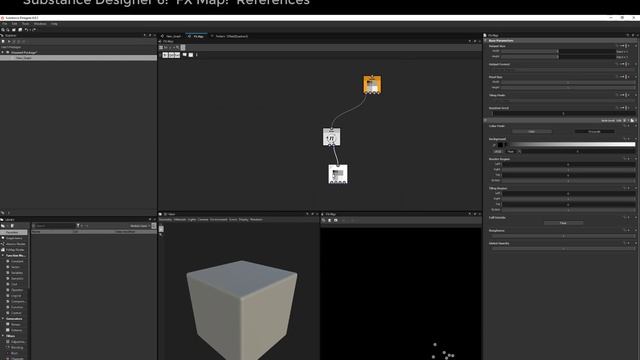This screenshot has height=360, width=640.
Task: Collapse the Unsaved Package tree item
Action: pos(3,53)
